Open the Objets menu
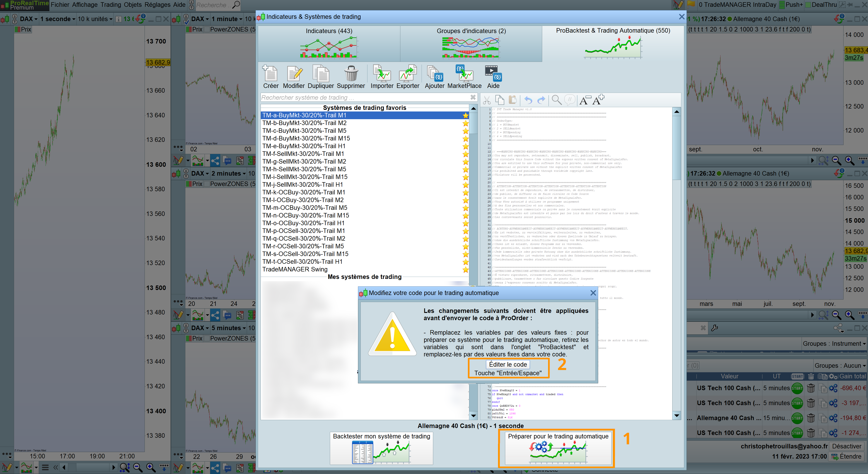 pos(132,5)
